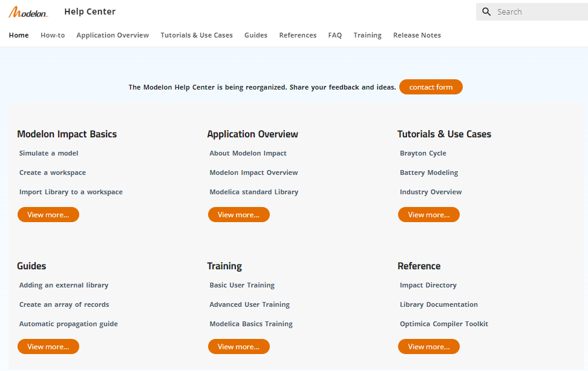
Task: View more under Modelon Impact Basics
Action: (48, 215)
